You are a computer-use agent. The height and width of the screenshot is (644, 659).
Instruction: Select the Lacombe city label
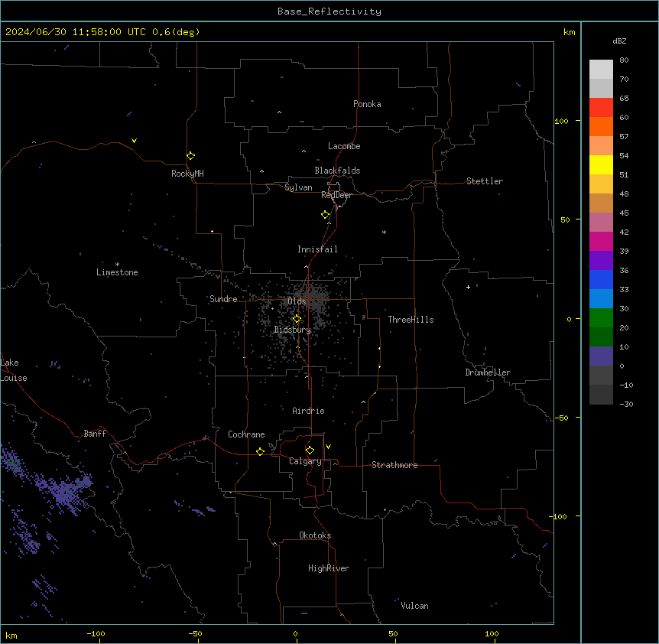344,146
